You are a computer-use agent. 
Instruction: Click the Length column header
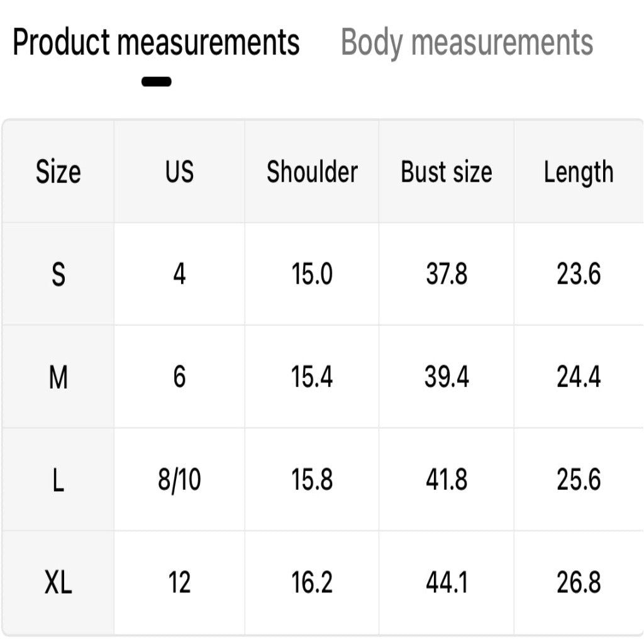click(579, 172)
